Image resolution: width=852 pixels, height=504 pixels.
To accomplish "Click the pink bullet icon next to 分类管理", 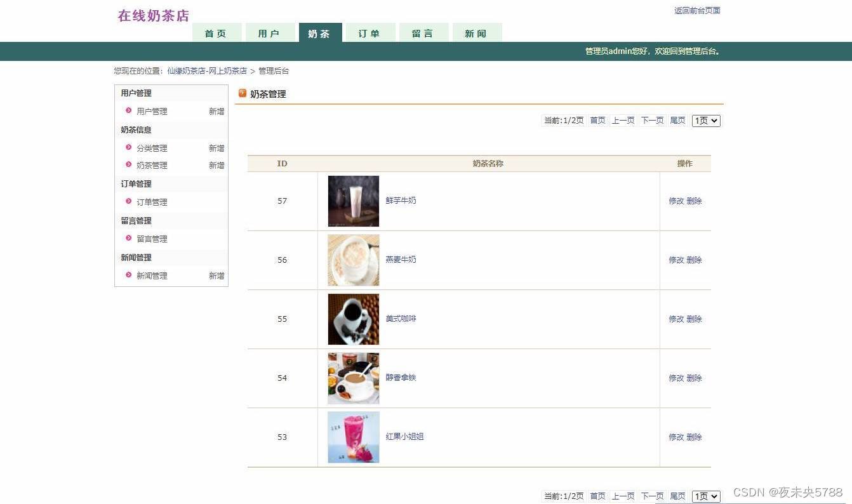I will (x=129, y=147).
